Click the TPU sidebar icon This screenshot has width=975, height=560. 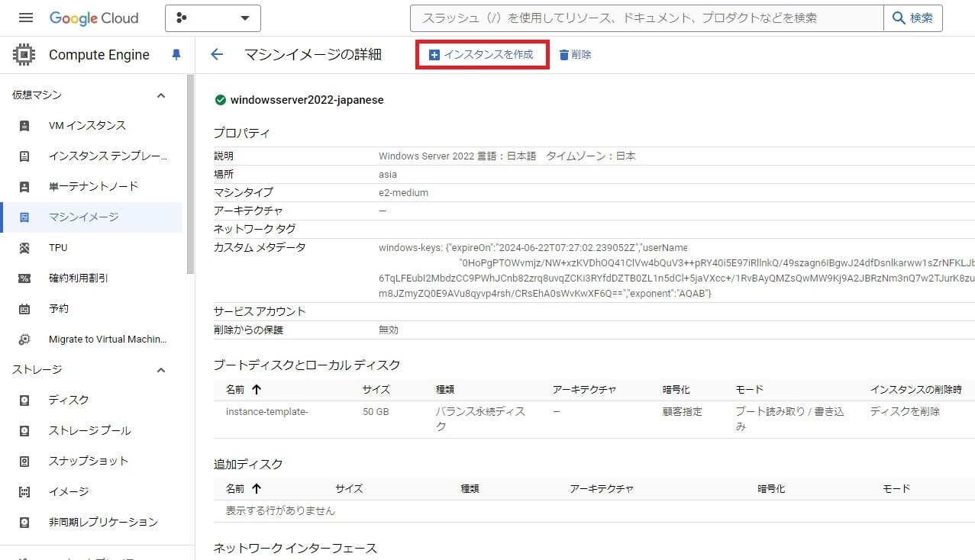(24, 248)
